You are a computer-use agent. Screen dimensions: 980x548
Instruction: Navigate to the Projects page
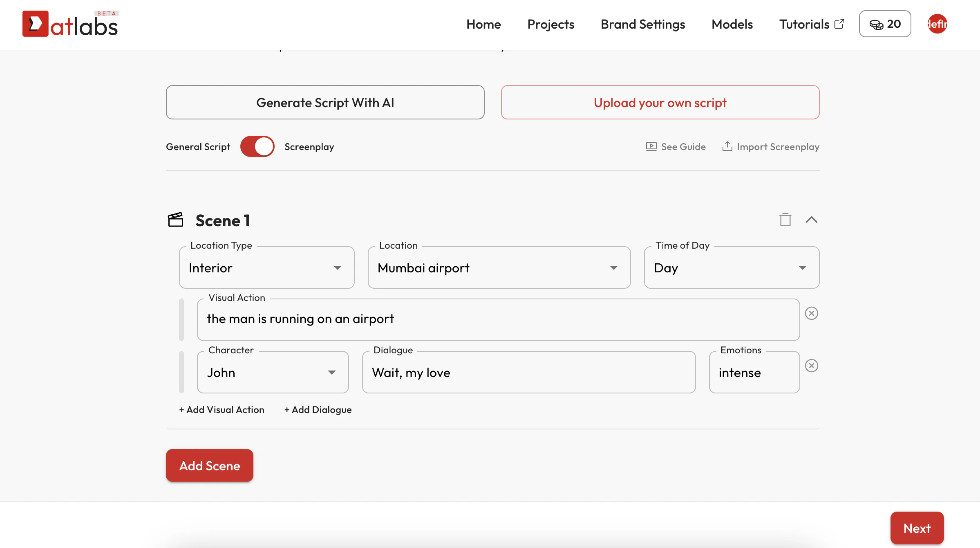pos(550,24)
